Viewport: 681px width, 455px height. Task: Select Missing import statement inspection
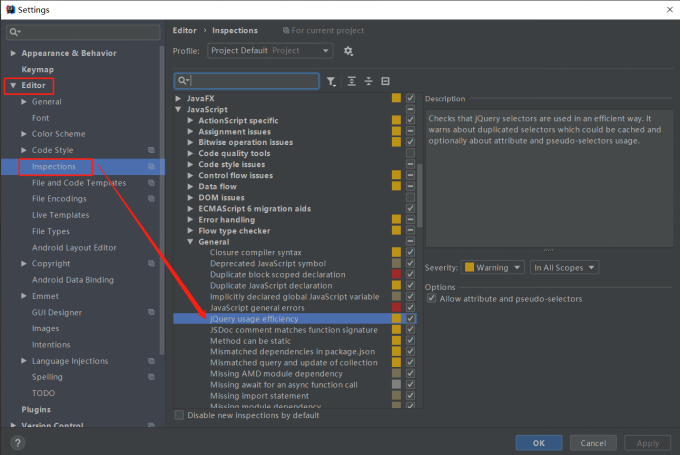click(x=259, y=396)
